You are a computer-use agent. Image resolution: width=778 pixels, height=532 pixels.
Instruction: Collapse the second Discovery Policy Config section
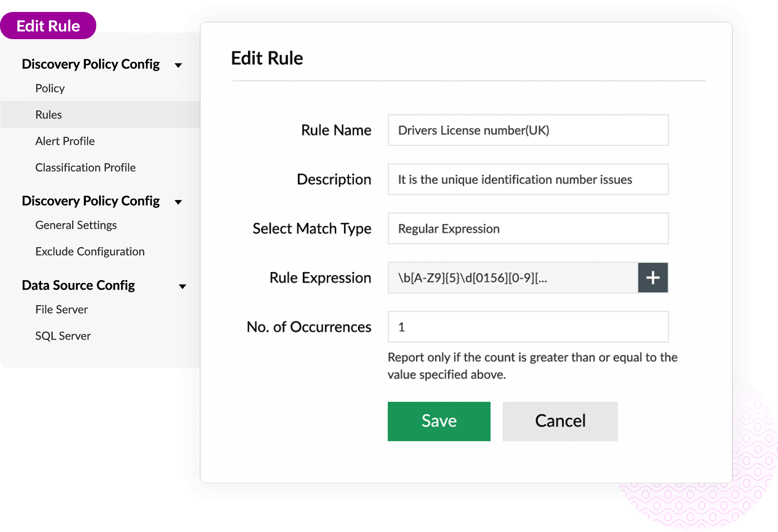pos(178,202)
